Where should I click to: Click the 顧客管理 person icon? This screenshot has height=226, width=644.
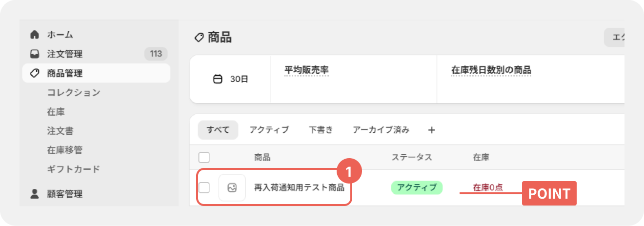tap(34, 194)
